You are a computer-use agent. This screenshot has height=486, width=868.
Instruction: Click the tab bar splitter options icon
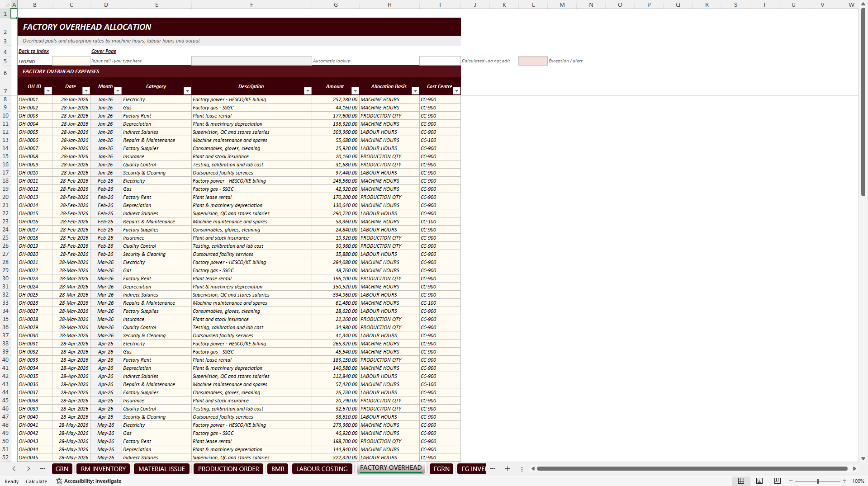[522, 469]
